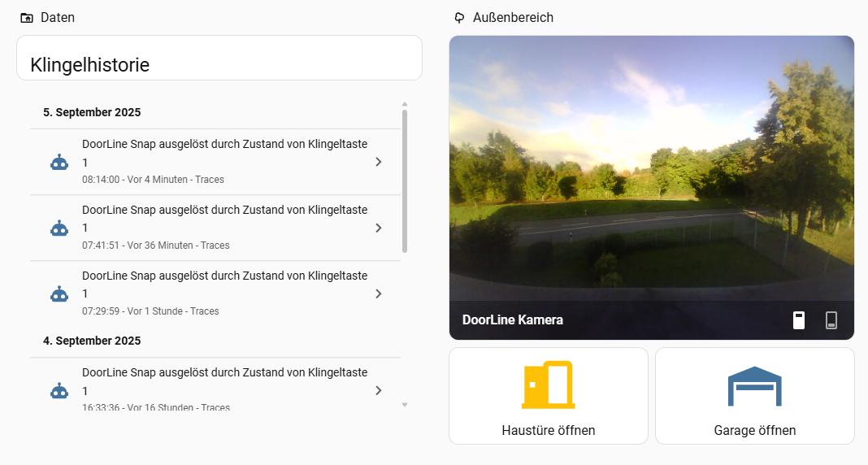Expand the 08:14:00 doorbell entry chevron

pos(378,162)
